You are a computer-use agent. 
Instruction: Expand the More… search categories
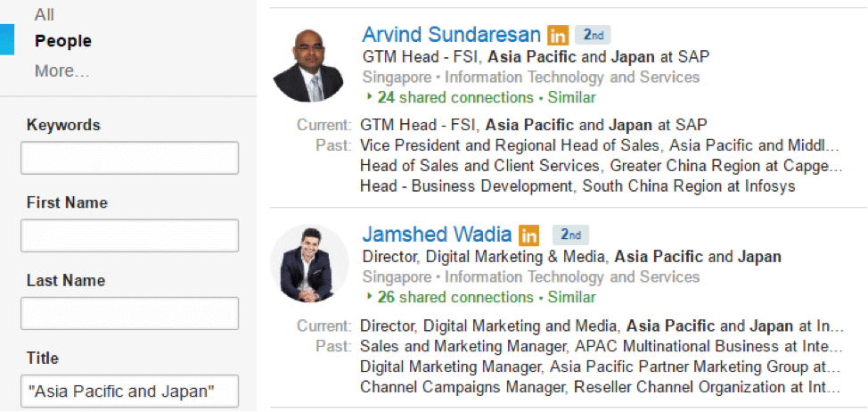(x=61, y=70)
